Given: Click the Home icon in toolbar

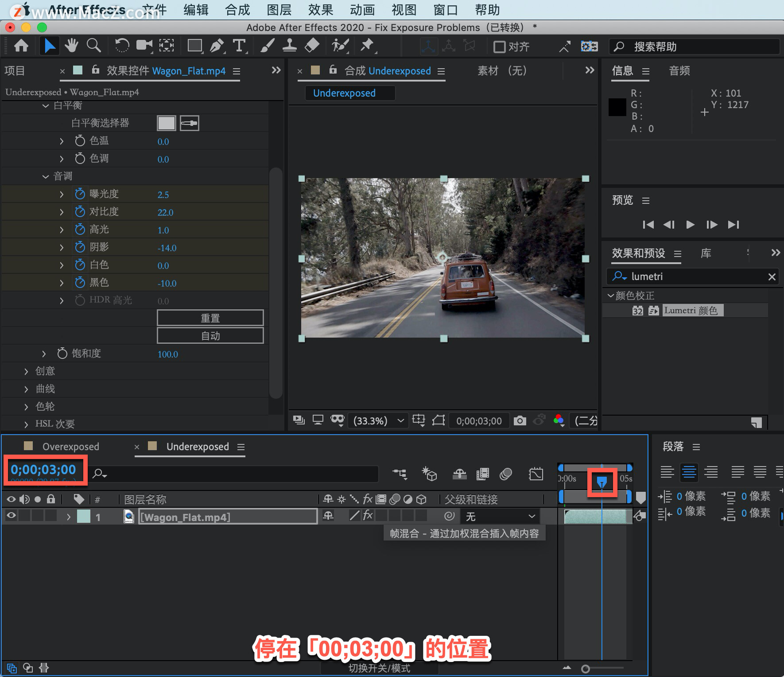Looking at the screenshot, I should (21, 46).
